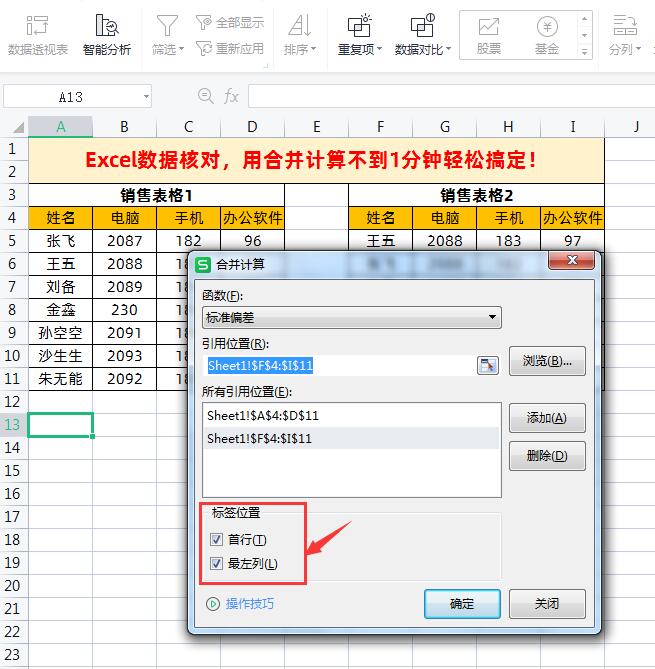Click the fx insert function icon
The width and height of the screenshot is (655, 669).
[x=231, y=96]
